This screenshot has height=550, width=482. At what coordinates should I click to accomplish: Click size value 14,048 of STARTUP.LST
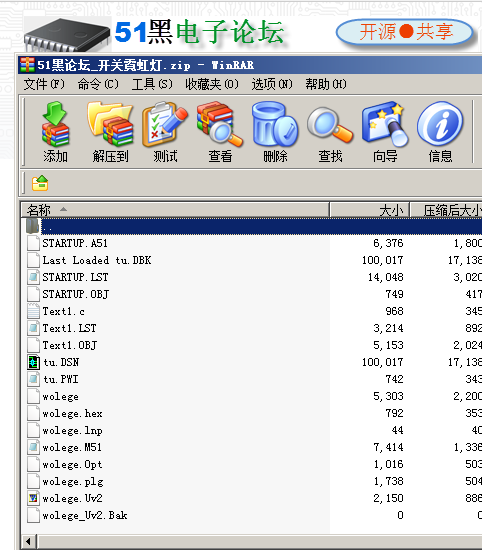pyautogui.click(x=386, y=277)
